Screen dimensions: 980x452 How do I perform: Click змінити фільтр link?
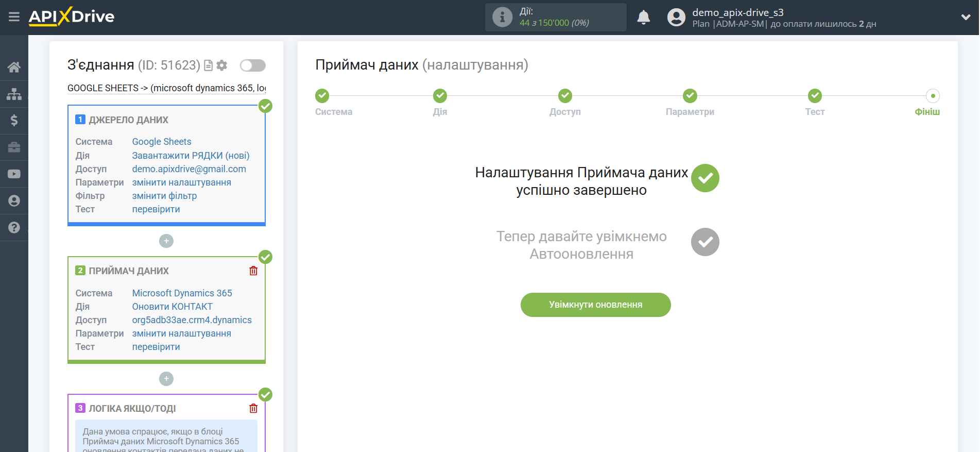[x=164, y=195]
